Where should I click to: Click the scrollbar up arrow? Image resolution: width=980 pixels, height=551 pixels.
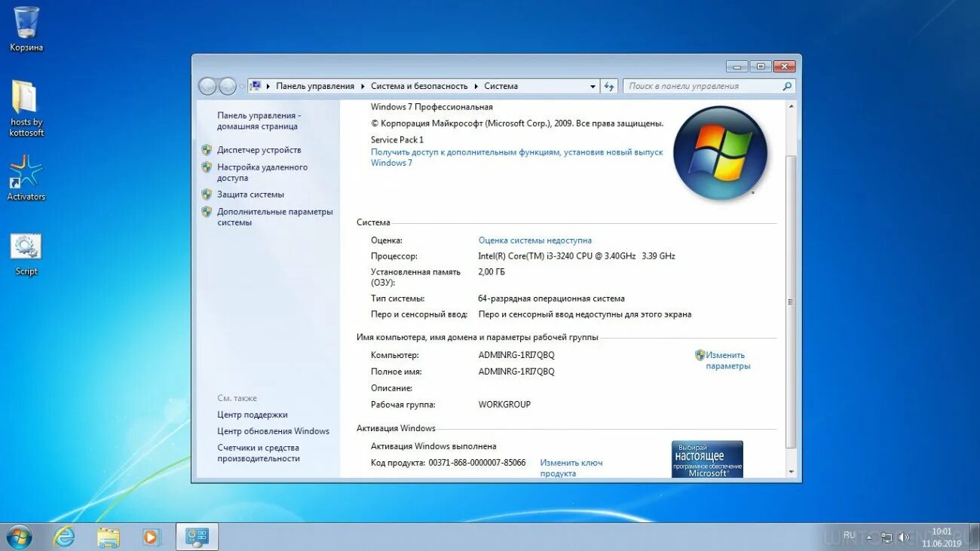point(790,107)
